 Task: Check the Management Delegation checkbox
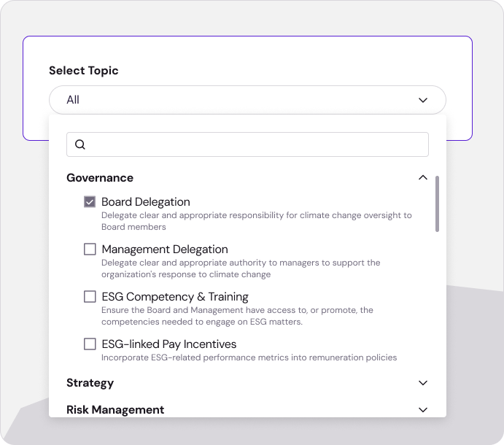[90, 249]
